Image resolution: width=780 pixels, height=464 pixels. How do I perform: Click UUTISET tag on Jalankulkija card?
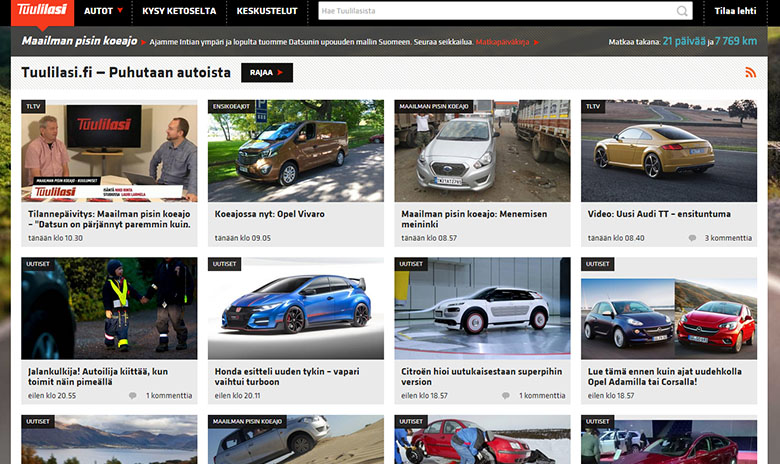coord(38,264)
